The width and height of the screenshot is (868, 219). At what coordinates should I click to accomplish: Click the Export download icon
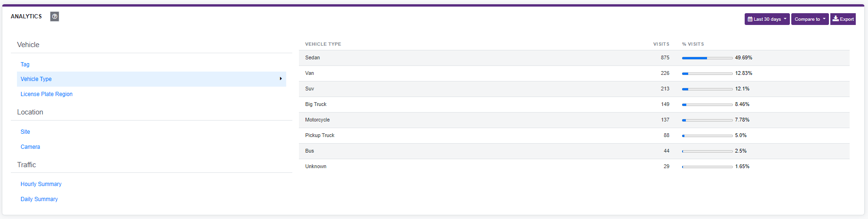point(836,19)
